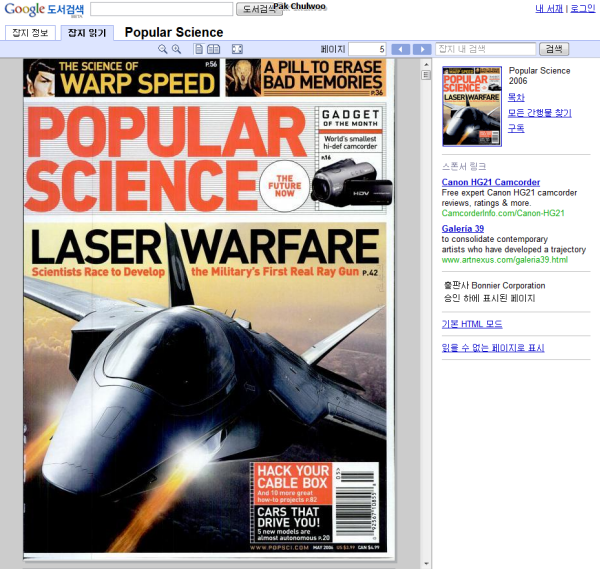Click the Popular Science 2006 sidebar text

(539, 76)
